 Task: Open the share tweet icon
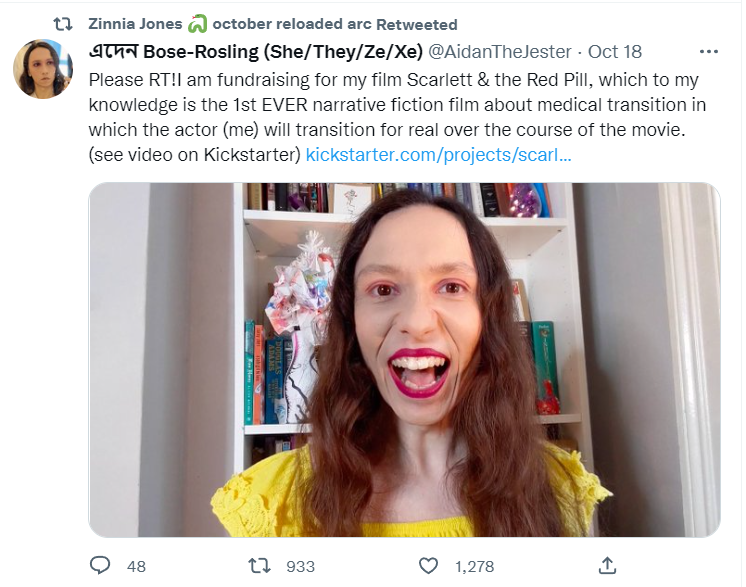point(607,566)
